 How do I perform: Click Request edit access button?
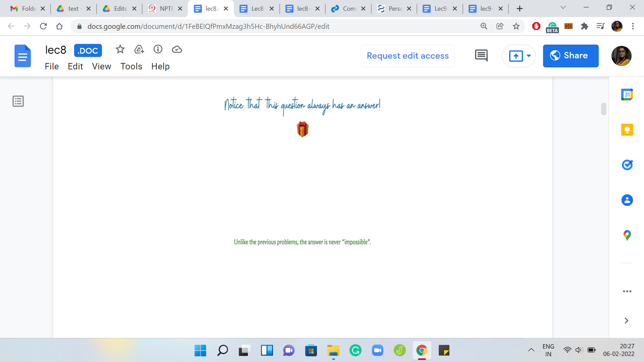tap(408, 56)
